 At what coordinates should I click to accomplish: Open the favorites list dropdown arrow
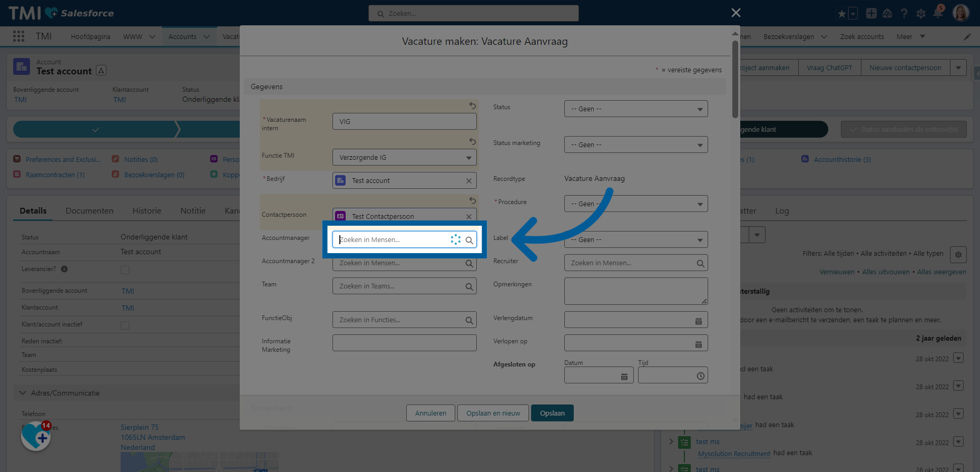click(853, 13)
